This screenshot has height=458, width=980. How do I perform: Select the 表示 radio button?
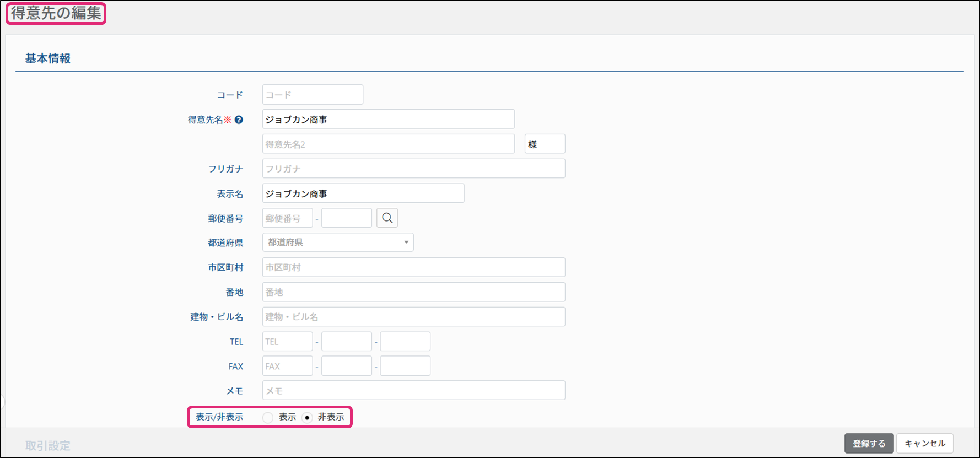[x=268, y=418]
